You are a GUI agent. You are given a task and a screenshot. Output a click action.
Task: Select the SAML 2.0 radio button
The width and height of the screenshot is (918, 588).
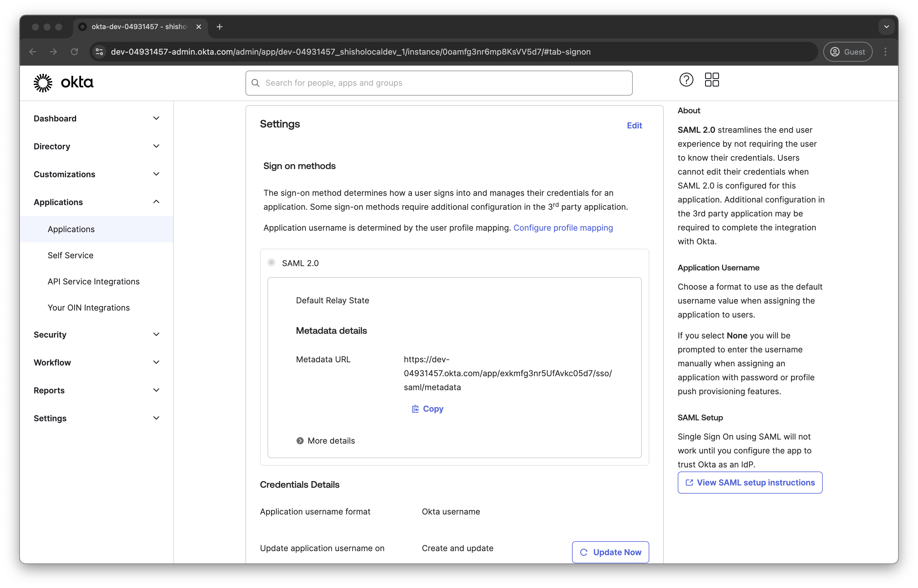pos(271,262)
